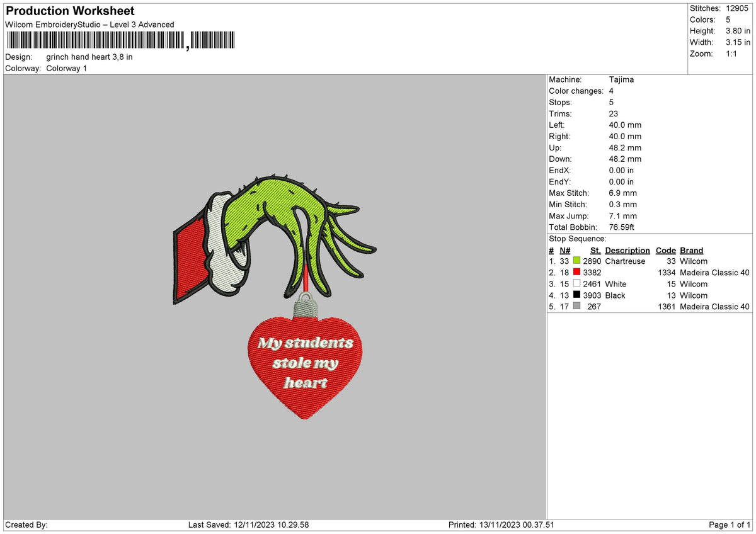
Task: Click 'Page 1 of 1' in the footer
Action: [x=730, y=525]
